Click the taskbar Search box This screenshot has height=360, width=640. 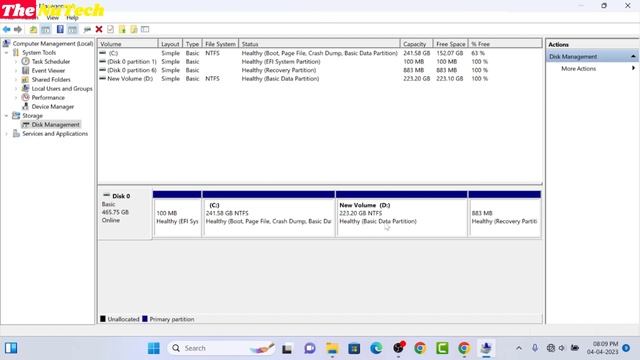(x=222, y=348)
